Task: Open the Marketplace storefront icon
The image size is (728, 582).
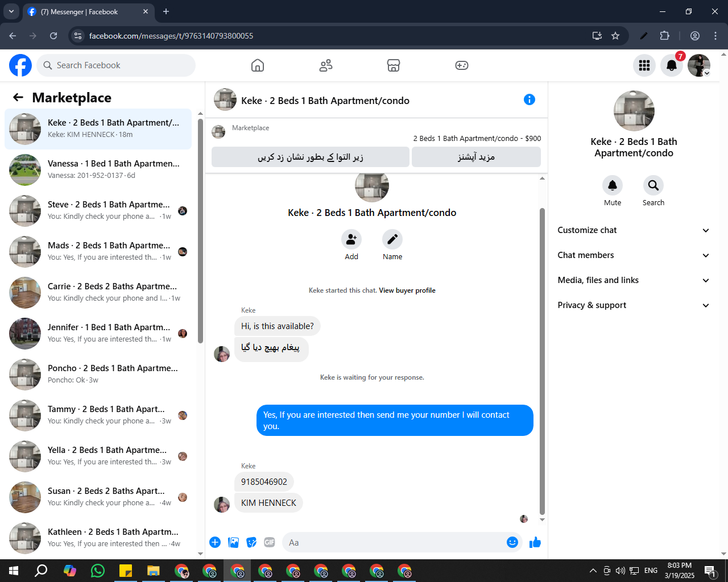Action: (x=394, y=65)
